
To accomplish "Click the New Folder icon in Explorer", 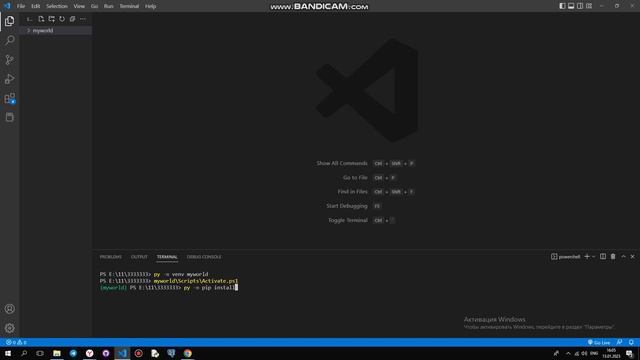I will (x=51, y=19).
